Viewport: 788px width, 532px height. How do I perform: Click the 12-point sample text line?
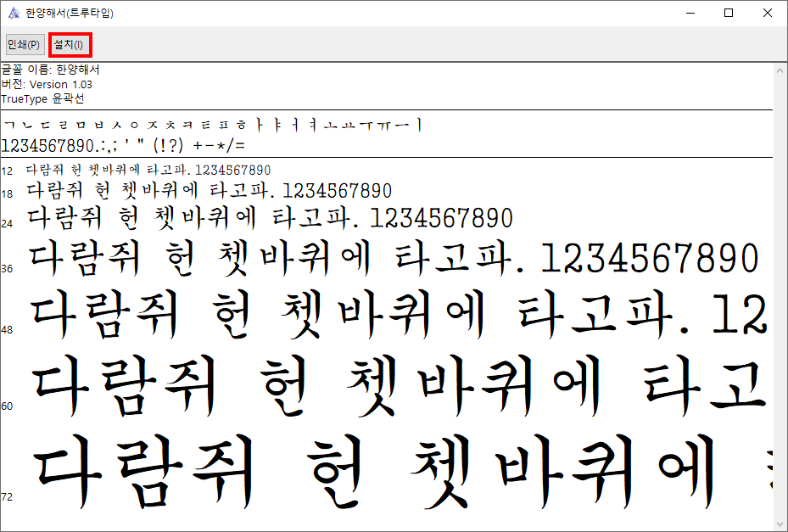[x=148, y=170]
